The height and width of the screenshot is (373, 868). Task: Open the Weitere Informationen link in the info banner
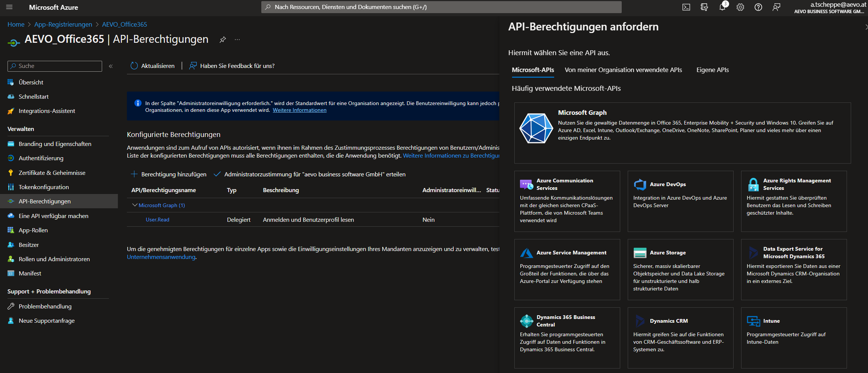click(299, 110)
